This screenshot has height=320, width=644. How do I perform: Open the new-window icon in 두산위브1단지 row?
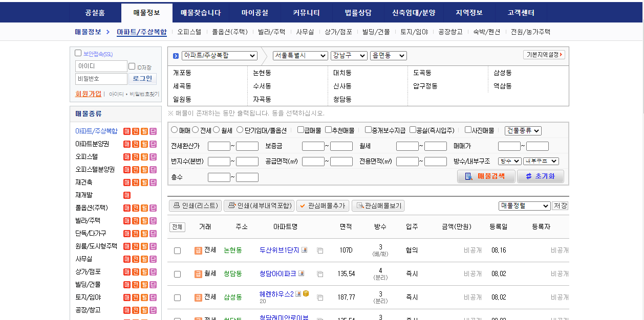(320, 251)
